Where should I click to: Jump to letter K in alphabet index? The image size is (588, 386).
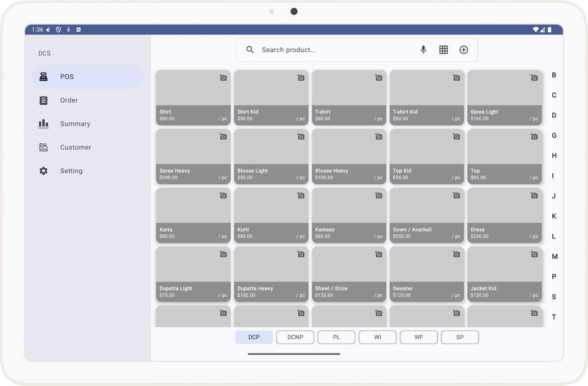(554, 216)
